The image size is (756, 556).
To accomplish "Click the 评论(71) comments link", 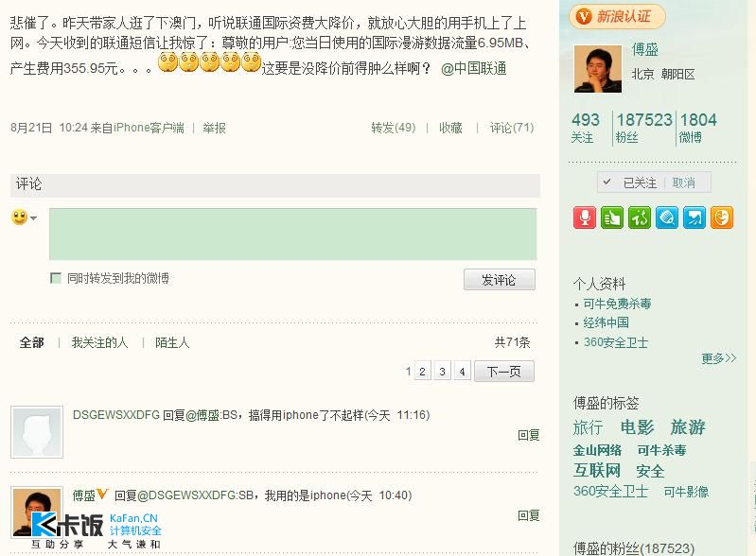I will click(512, 128).
